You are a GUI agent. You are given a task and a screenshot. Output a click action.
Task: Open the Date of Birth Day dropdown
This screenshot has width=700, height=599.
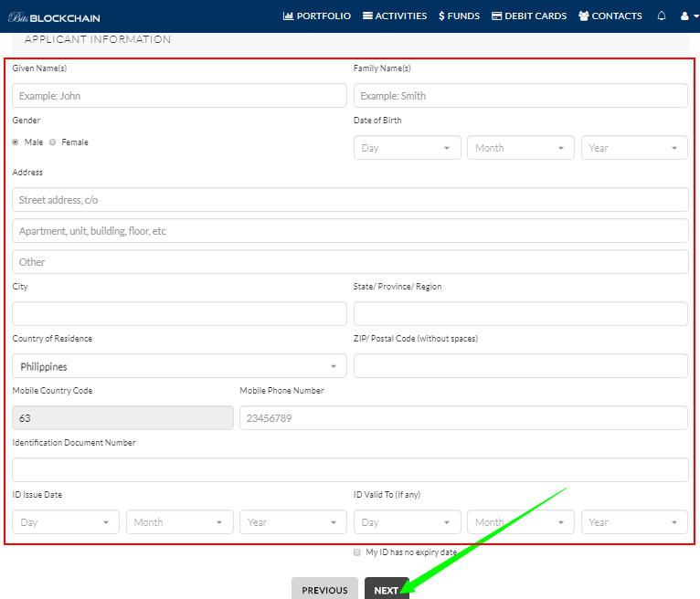click(x=408, y=148)
